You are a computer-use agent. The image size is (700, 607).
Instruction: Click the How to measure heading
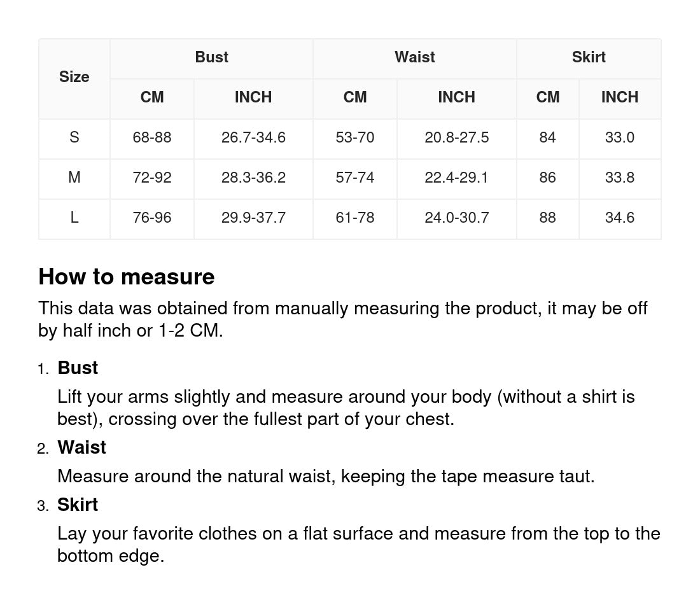pyautogui.click(x=127, y=277)
